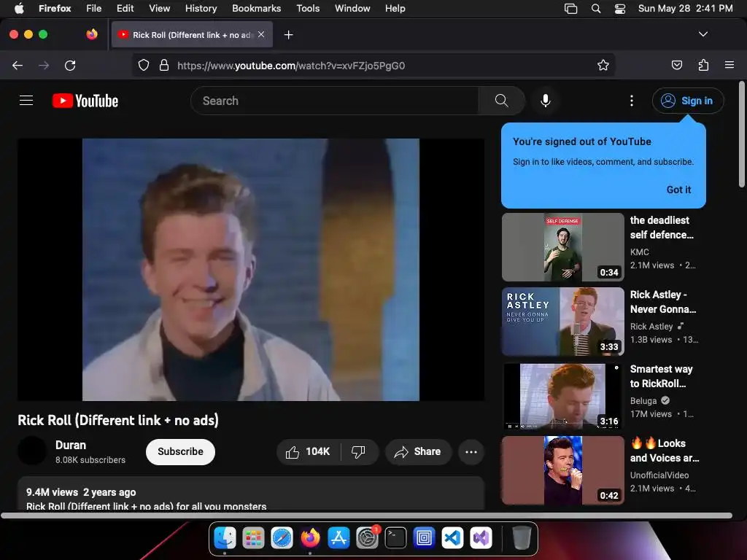Open Control Center in menu bar

[620, 8]
